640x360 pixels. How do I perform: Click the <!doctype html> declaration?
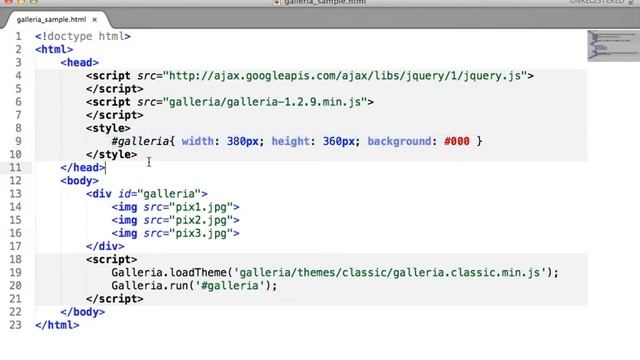coord(83,36)
